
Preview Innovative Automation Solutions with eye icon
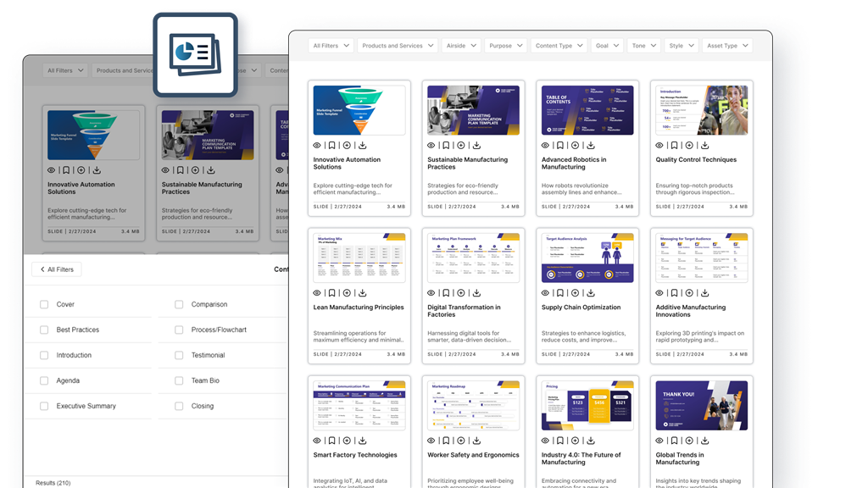317,146
